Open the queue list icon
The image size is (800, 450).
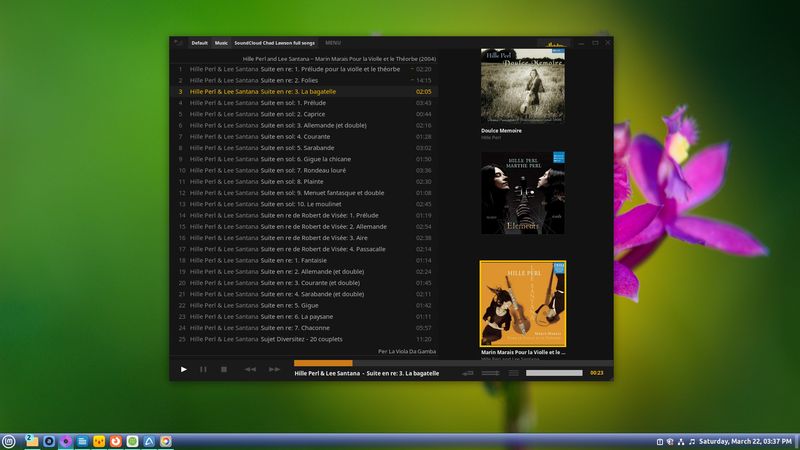tap(513, 373)
